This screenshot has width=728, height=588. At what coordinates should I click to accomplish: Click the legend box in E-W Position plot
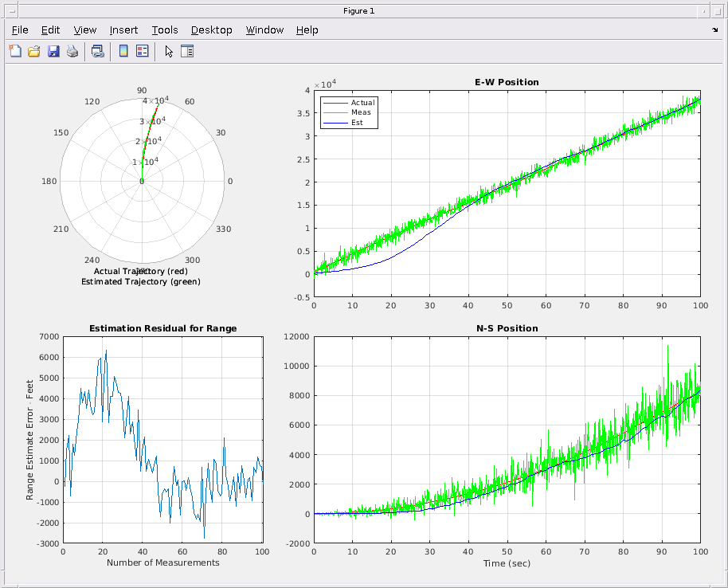pos(348,112)
